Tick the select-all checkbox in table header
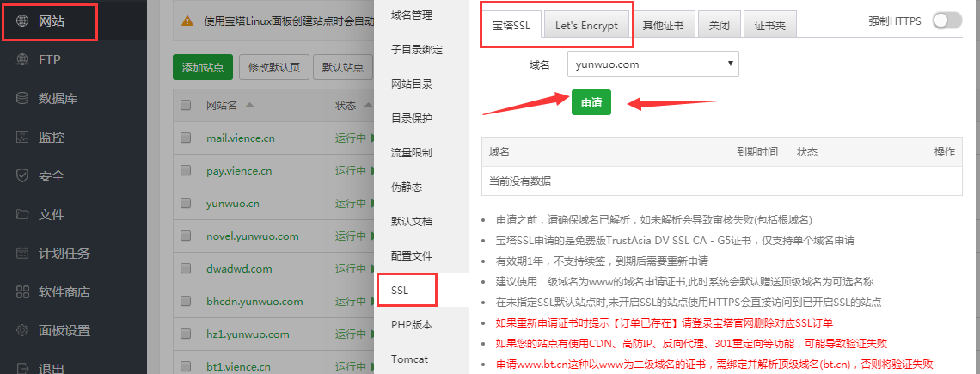This screenshot has width=980, height=374. click(x=186, y=105)
